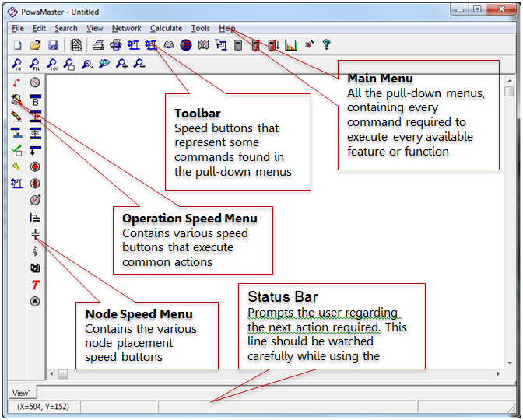Image resolution: width=523 pixels, height=420 pixels.
Task: Select the circle with double red dots node
Action: click(x=35, y=184)
